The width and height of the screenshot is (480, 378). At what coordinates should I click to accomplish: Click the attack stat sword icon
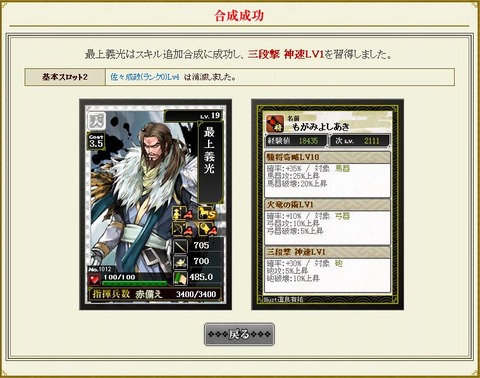180,247
